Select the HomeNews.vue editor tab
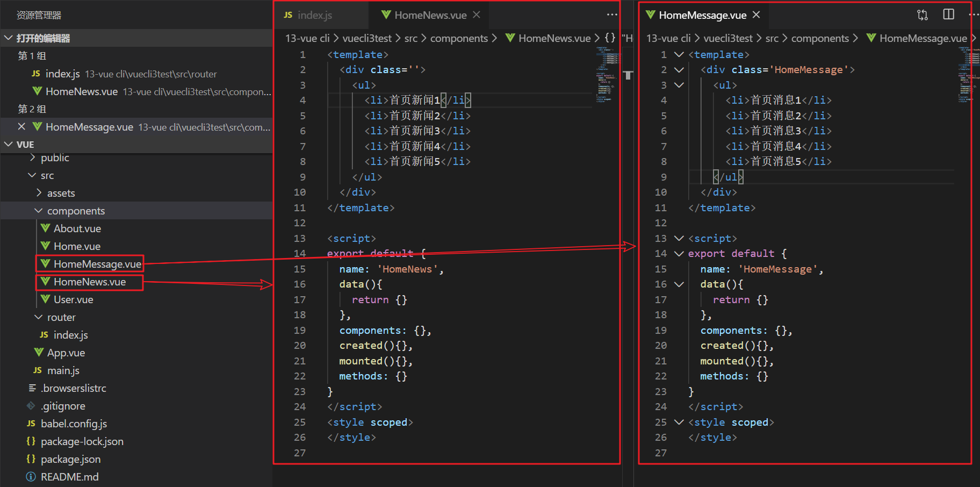The image size is (980, 487). click(x=429, y=15)
